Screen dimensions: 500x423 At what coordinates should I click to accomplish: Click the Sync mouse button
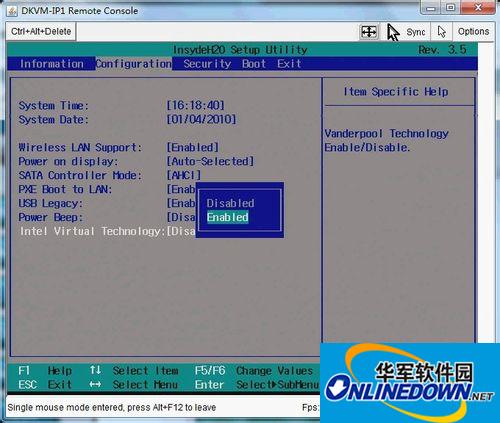click(x=407, y=32)
